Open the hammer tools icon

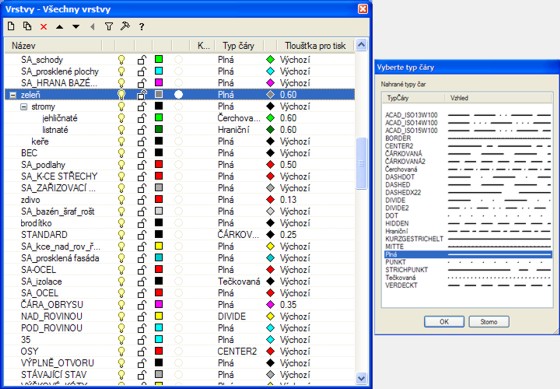tap(125, 26)
